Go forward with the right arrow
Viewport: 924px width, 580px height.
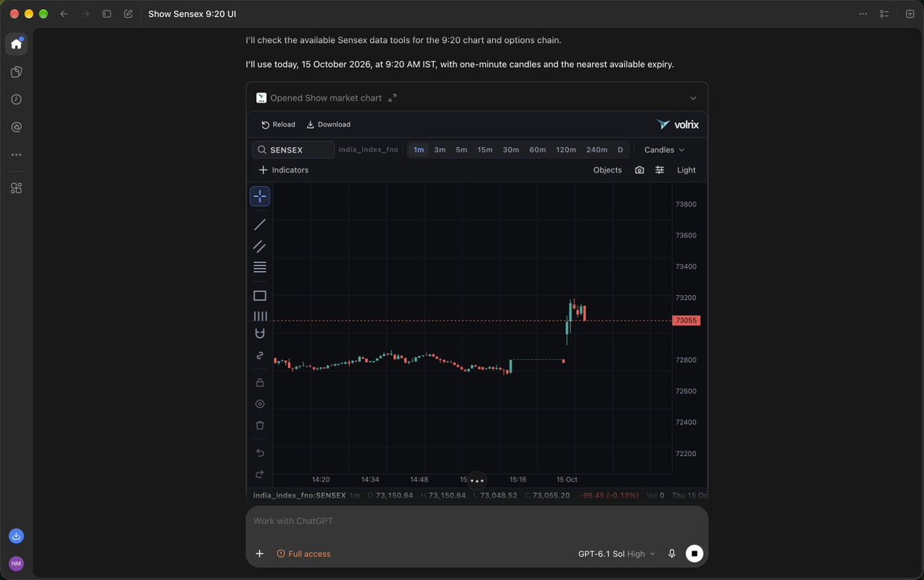(x=85, y=14)
